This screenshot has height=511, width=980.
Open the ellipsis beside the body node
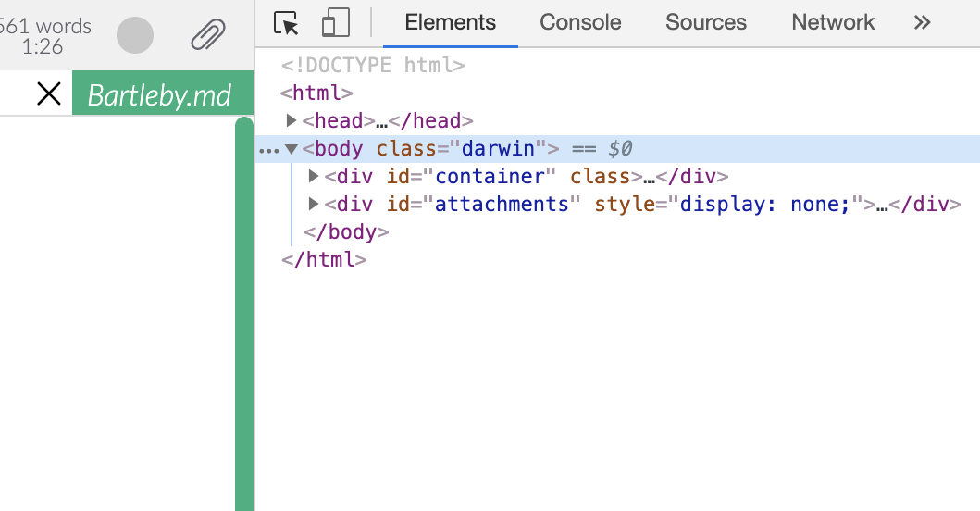tap(267, 149)
